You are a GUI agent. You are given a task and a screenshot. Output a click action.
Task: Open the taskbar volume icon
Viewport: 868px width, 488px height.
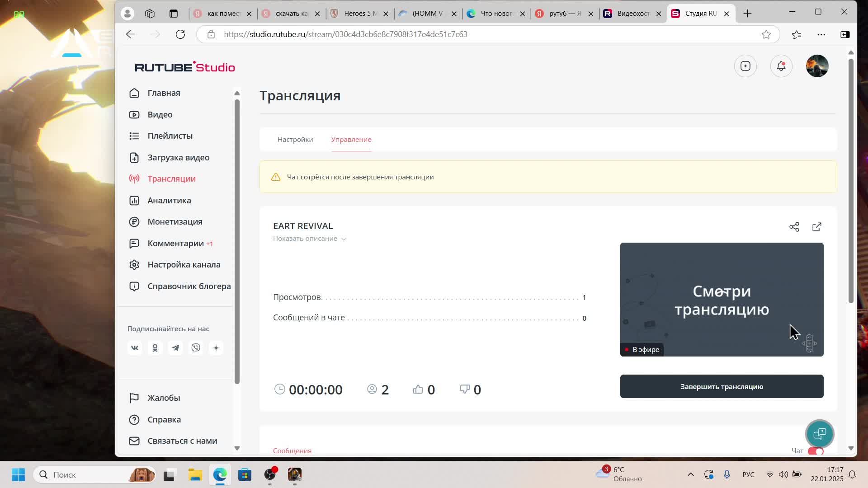783,474
